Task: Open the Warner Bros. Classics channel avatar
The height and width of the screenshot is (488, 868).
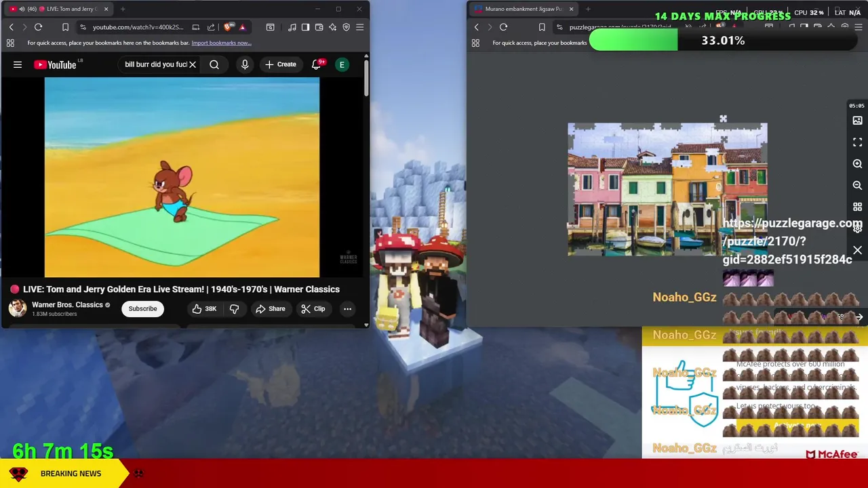Action: click(x=18, y=308)
